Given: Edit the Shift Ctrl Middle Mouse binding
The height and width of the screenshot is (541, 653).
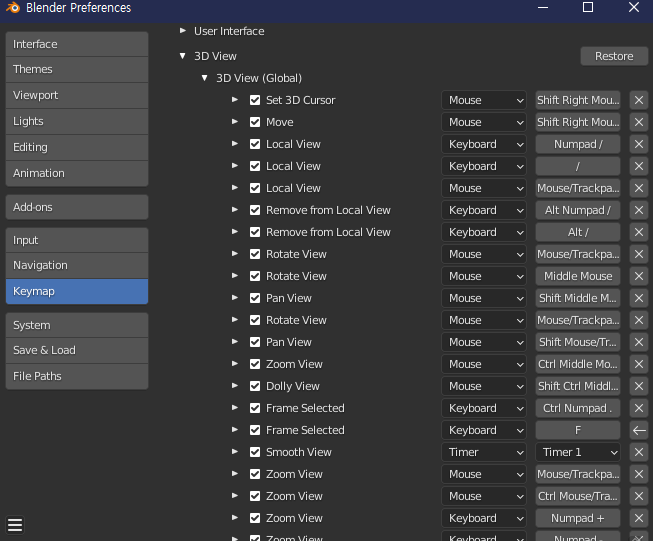Looking at the screenshot, I should 578,386.
